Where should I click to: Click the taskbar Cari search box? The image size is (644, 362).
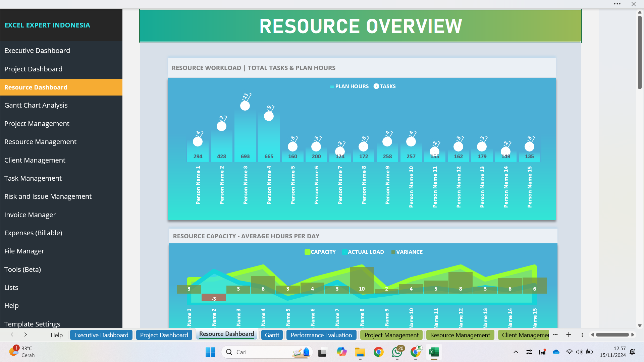pos(262,352)
